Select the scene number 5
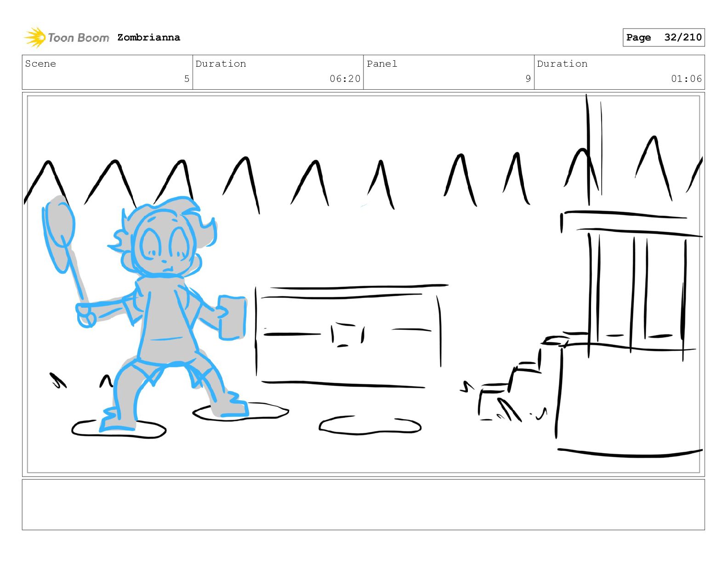This screenshot has width=728, height=563. [187, 79]
